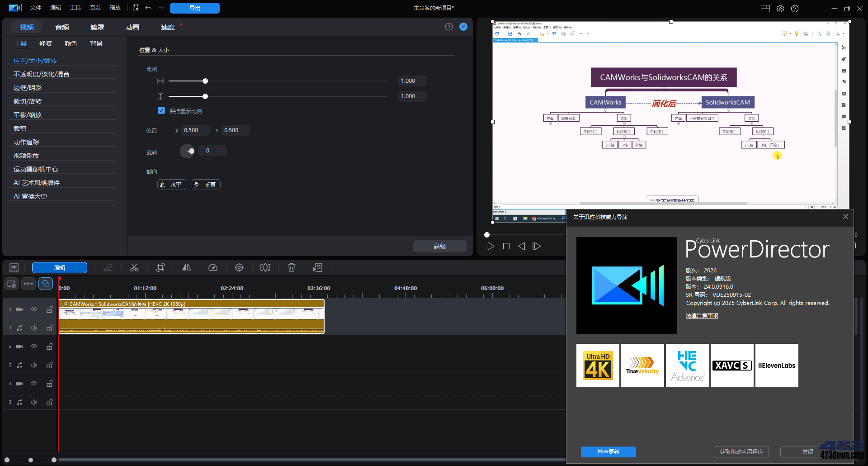This screenshot has width=868, height=466.
Task: Save the project using the save icon
Action: tap(136, 8)
